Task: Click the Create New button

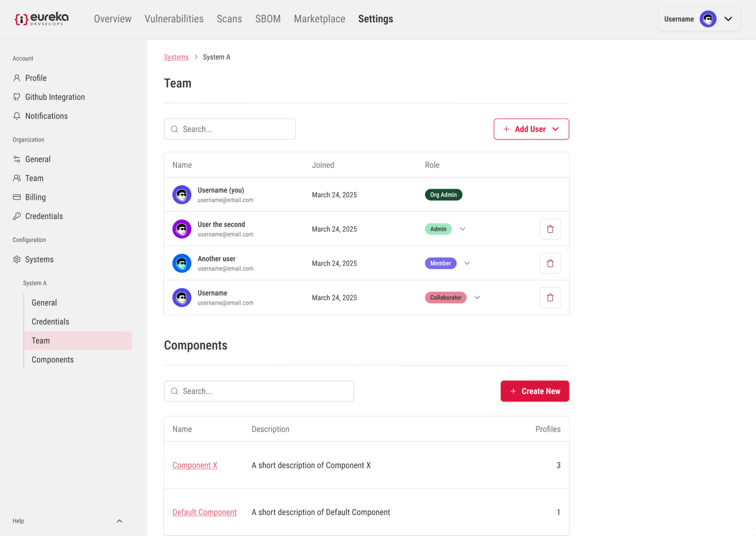Action: point(535,391)
